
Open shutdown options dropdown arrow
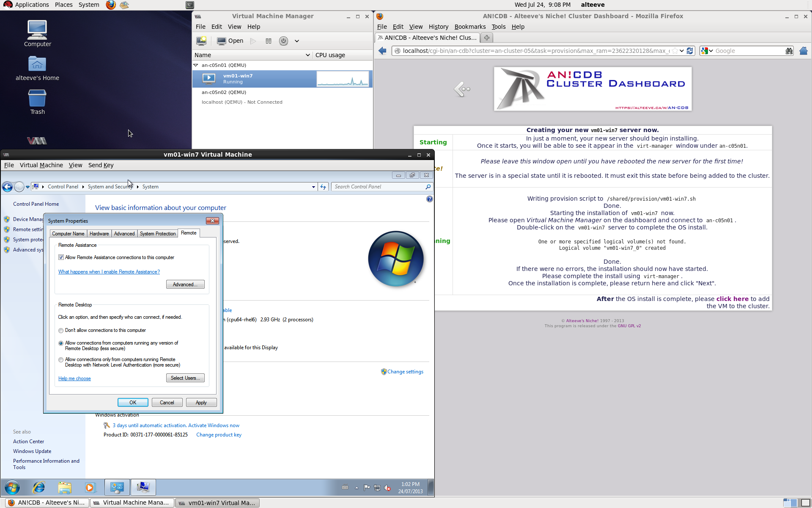(297, 41)
